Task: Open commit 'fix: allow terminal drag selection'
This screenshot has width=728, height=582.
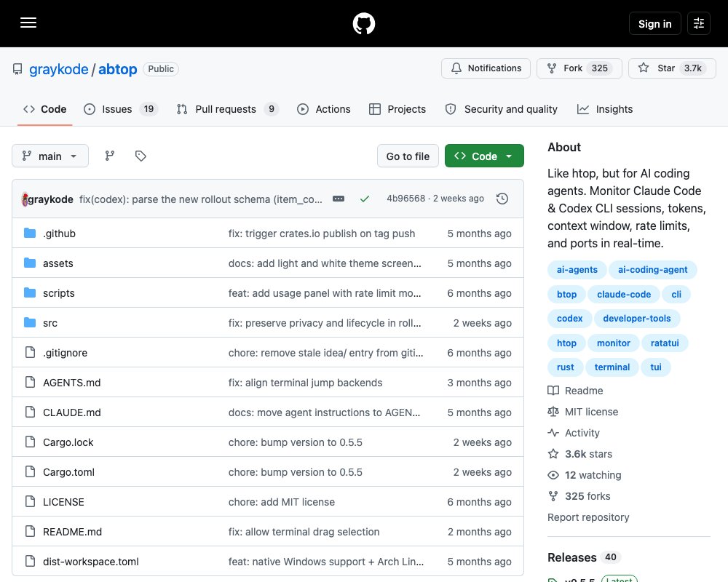Action: point(304,532)
